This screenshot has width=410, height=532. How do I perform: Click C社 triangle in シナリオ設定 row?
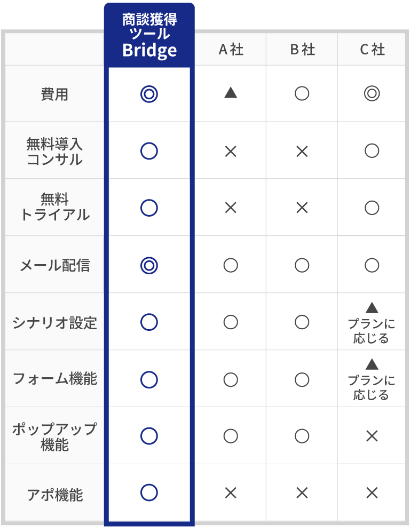pos(372,308)
